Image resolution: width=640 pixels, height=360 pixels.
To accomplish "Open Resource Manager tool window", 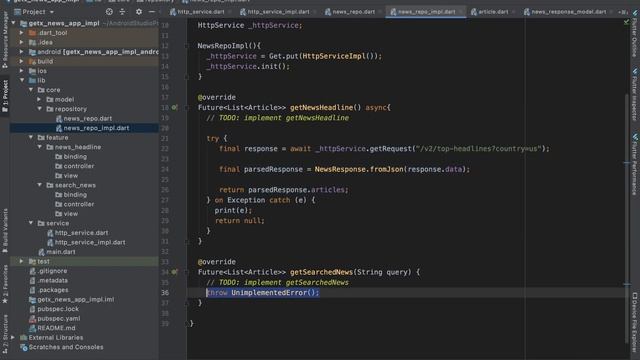I will point(5,40).
